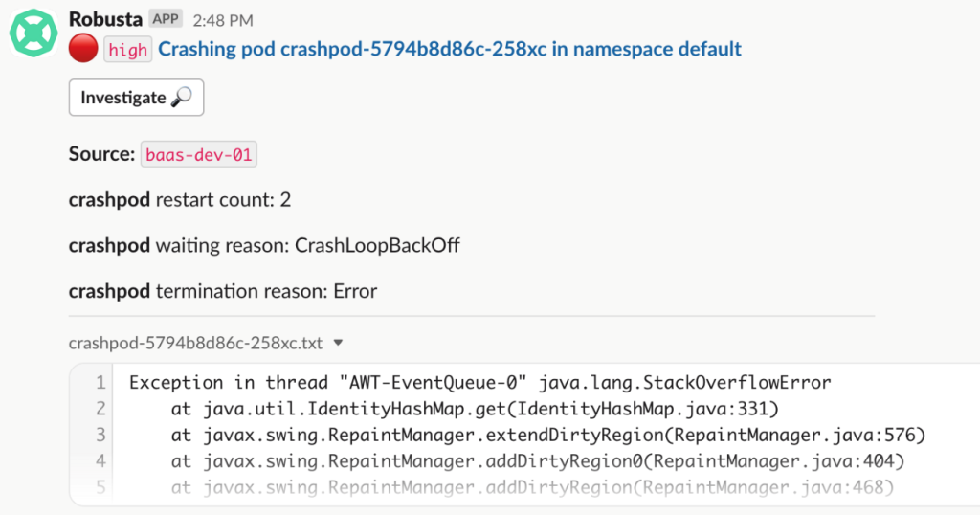Select the "high" severity tag
The image size is (980, 515).
[127, 50]
